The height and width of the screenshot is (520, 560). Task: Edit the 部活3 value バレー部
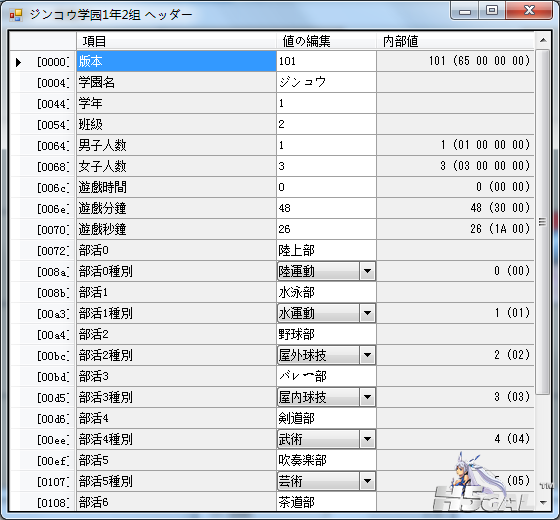point(326,376)
